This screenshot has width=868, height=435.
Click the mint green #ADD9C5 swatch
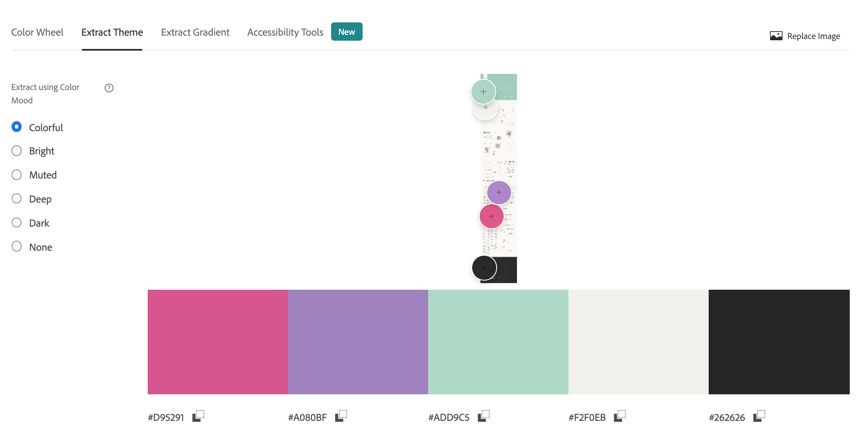coord(498,342)
